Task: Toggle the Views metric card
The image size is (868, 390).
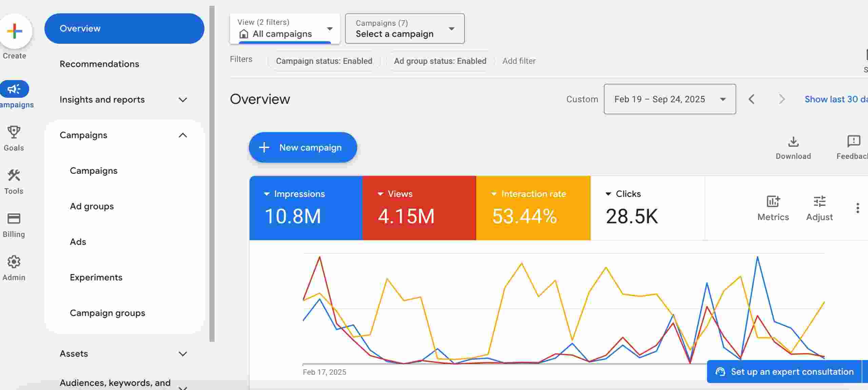Action: click(x=419, y=208)
